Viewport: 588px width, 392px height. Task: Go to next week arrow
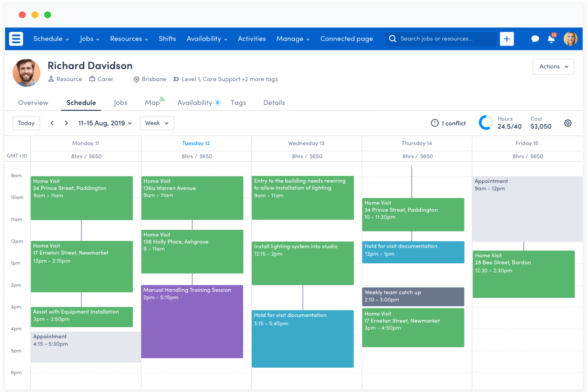click(66, 123)
